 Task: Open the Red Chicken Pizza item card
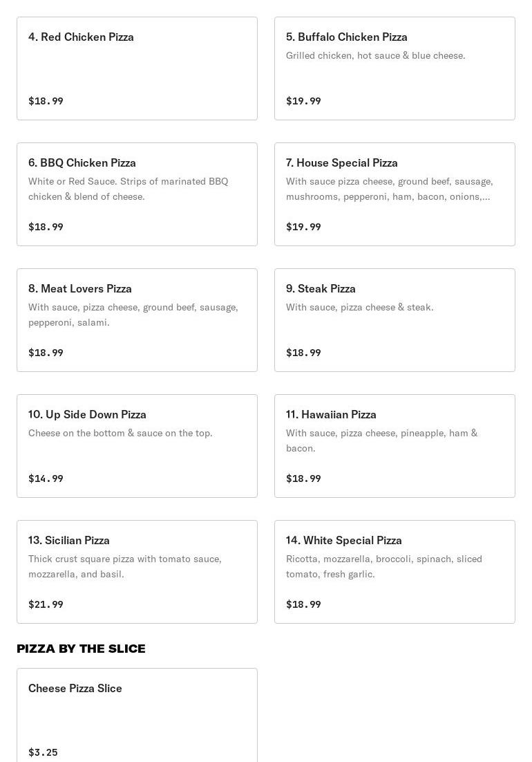(x=137, y=68)
